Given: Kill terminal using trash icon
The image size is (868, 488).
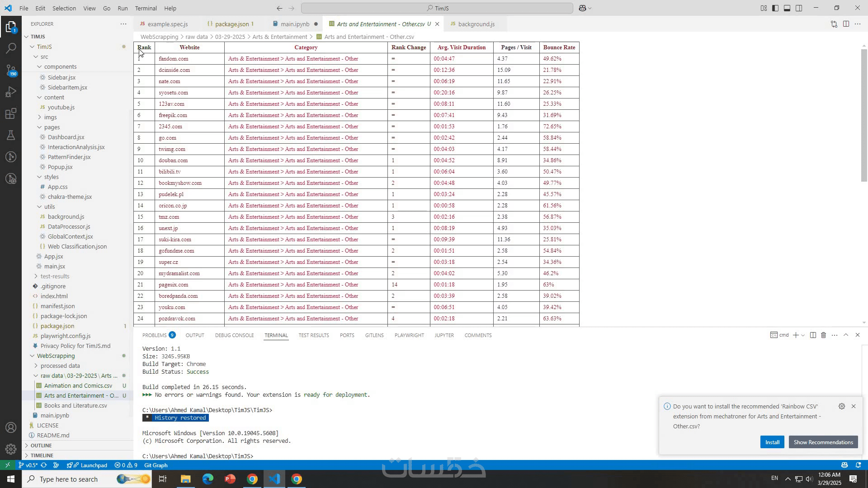Looking at the screenshot, I should (x=823, y=335).
